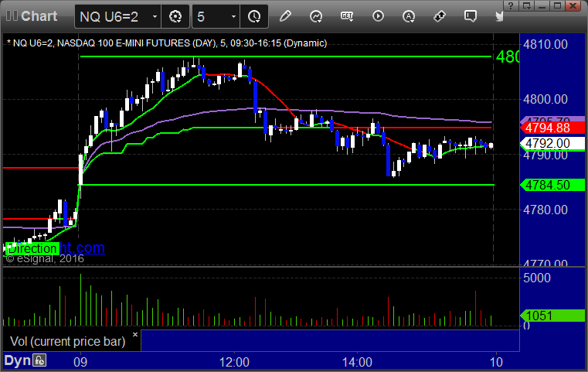
Task: Click the eSignal 2016 copyright text
Action: click(x=45, y=258)
